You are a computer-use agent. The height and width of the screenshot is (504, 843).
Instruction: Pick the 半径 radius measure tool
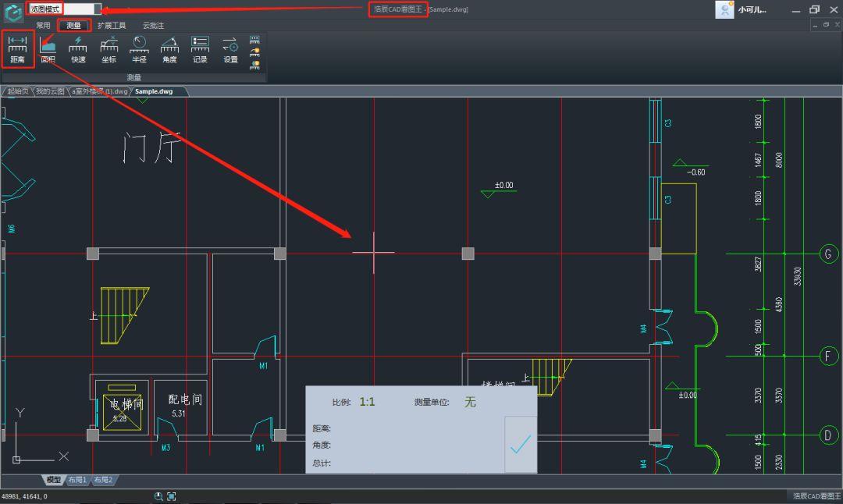coord(139,49)
